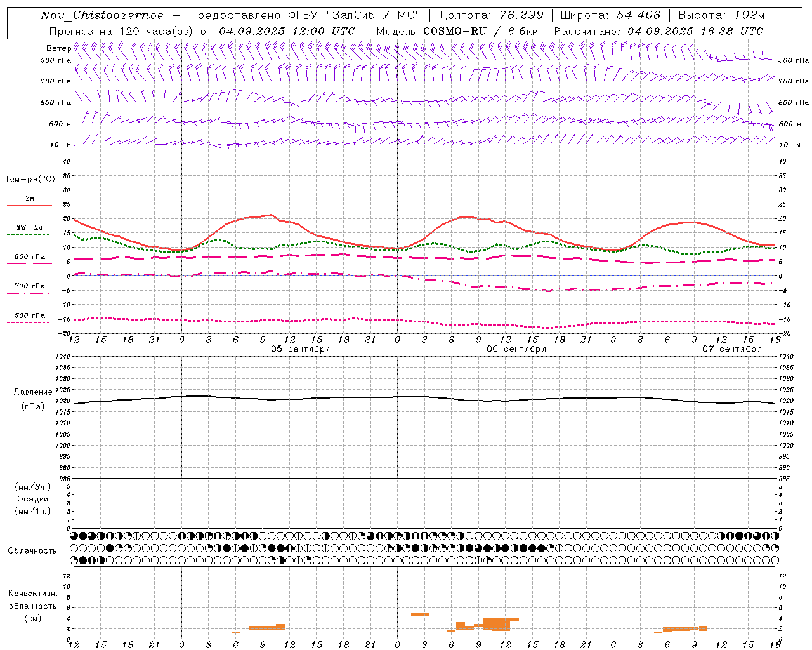The width and height of the screenshot is (812, 650).
Task: Click the 'Ветер' wind panel label
Action: pos(59,48)
